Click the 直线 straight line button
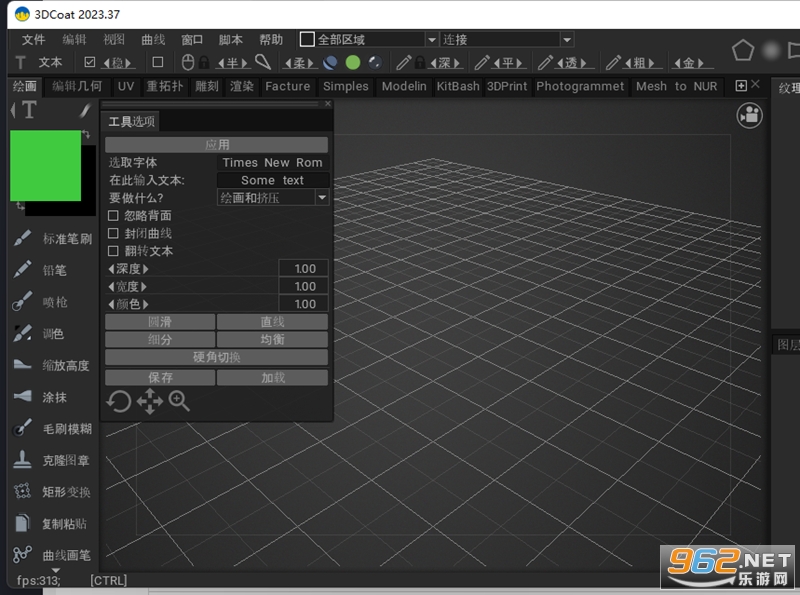The height and width of the screenshot is (595, 800). pyautogui.click(x=272, y=321)
